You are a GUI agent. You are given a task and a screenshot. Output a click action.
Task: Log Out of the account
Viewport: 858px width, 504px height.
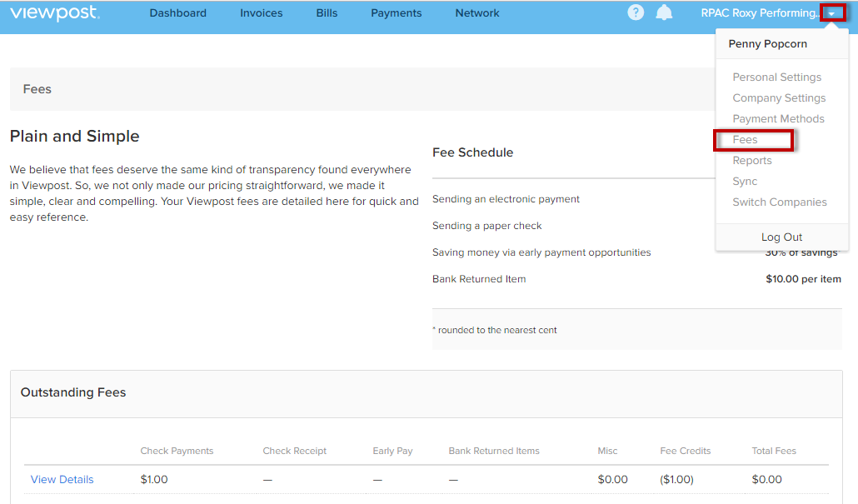(781, 237)
